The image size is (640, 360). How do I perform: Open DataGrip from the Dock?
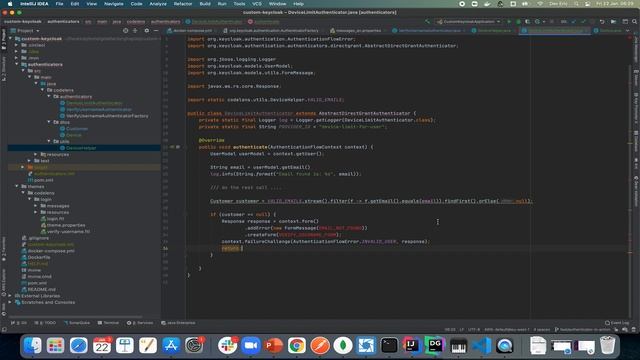435,346
